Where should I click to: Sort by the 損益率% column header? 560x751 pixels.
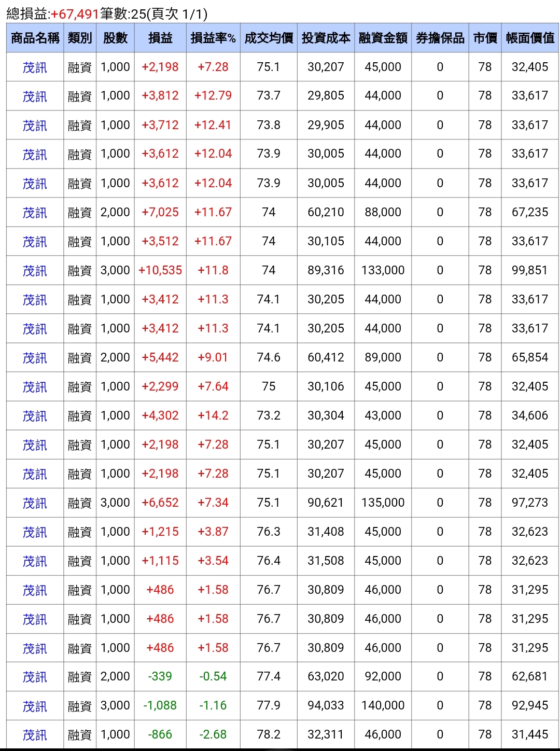213,37
